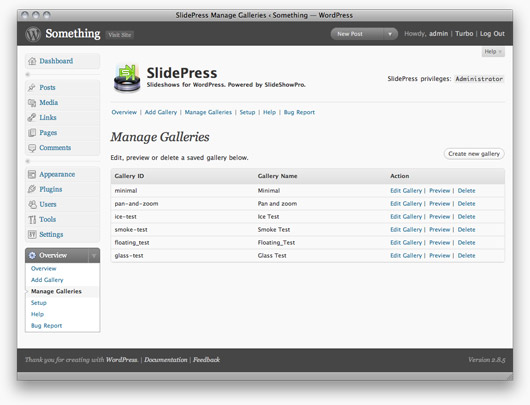This screenshot has width=530, height=405.
Task: Delete the glass-test gallery
Action: [466, 256]
